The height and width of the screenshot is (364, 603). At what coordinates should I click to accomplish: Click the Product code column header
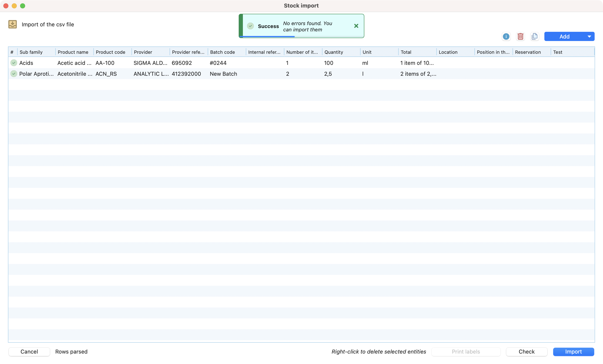110,52
